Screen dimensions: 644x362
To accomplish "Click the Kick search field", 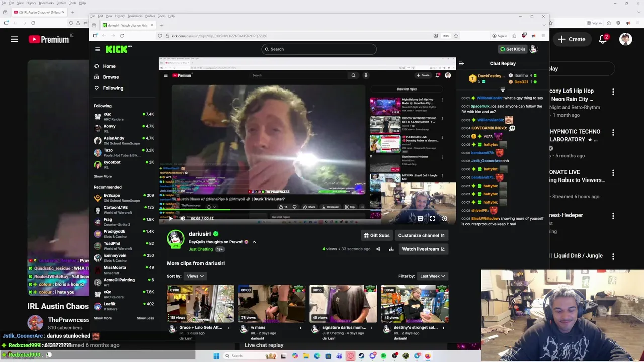I will 319,49.
